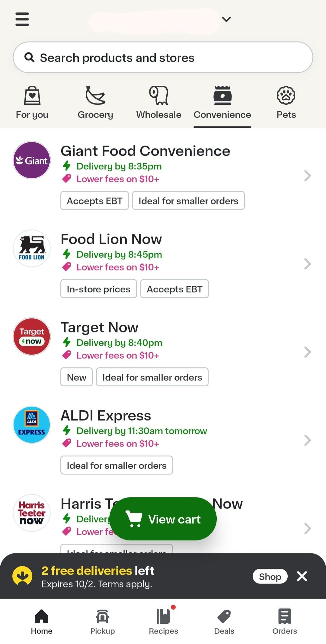Screen dimensions: 326x644
Task: Expand the delivery address dropdown
Action: click(x=226, y=19)
